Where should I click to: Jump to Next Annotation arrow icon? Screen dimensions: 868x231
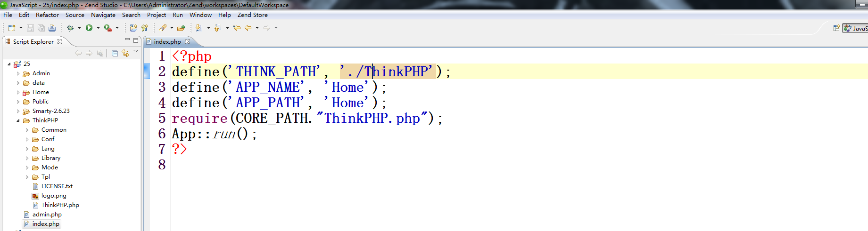199,28
